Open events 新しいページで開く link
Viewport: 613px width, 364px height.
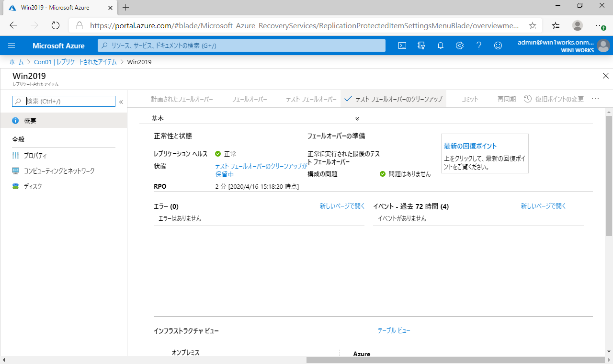[544, 206]
